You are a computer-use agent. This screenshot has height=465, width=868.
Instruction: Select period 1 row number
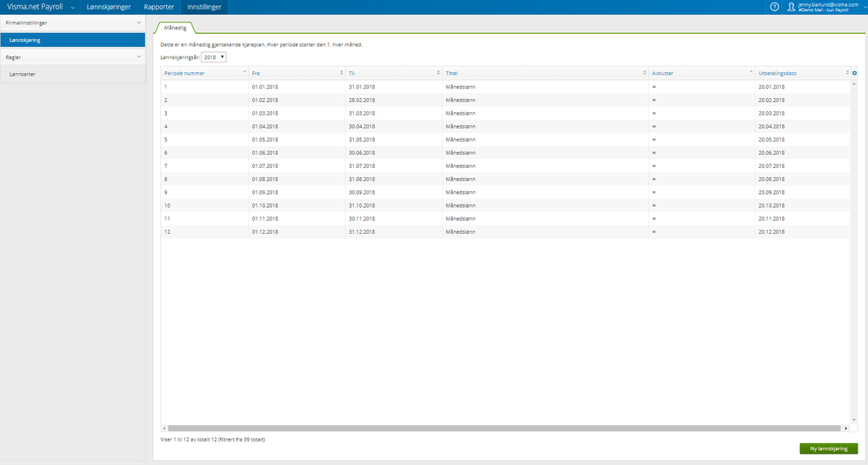[x=165, y=87]
